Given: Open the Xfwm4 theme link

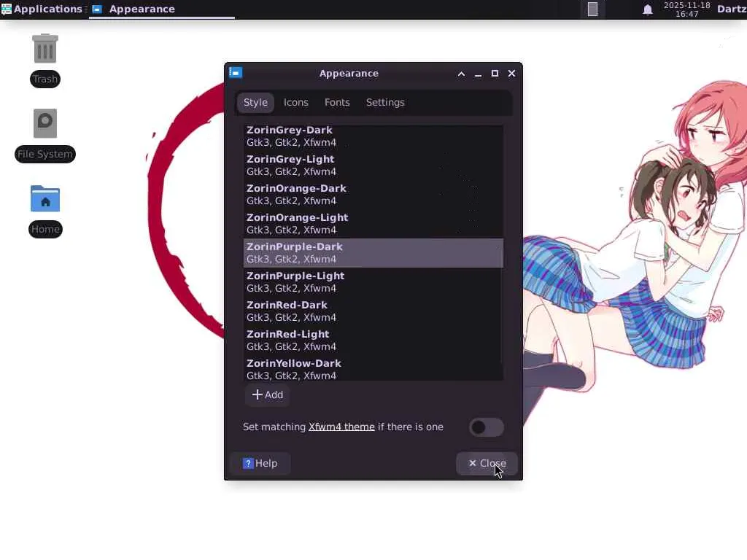Looking at the screenshot, I should point(341,427).
